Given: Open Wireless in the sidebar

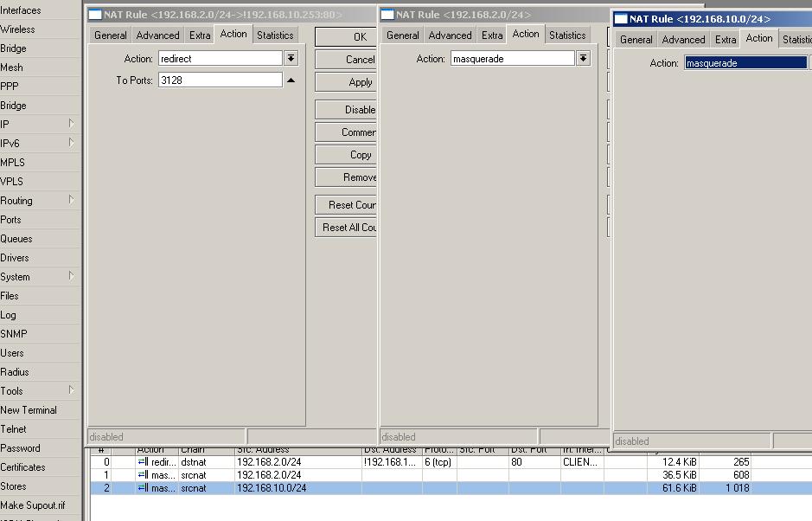Looking at the screenshot, I should point(17,29).
